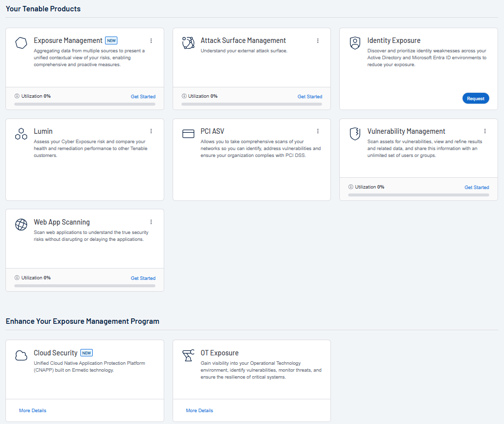Open Attack Surface Management kebab menu
Viewport: 504px width, 424px height.
tap(318, 40)
